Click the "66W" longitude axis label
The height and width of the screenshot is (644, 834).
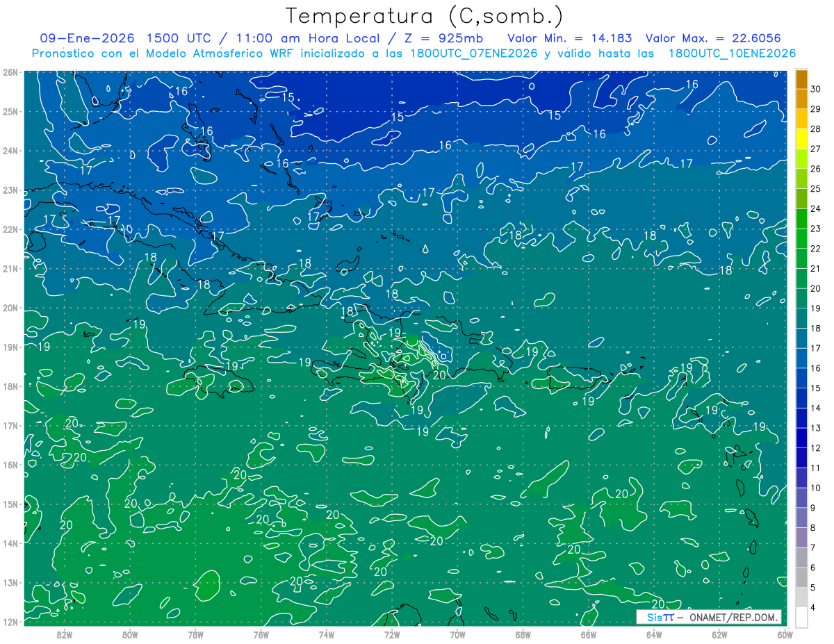588,634
